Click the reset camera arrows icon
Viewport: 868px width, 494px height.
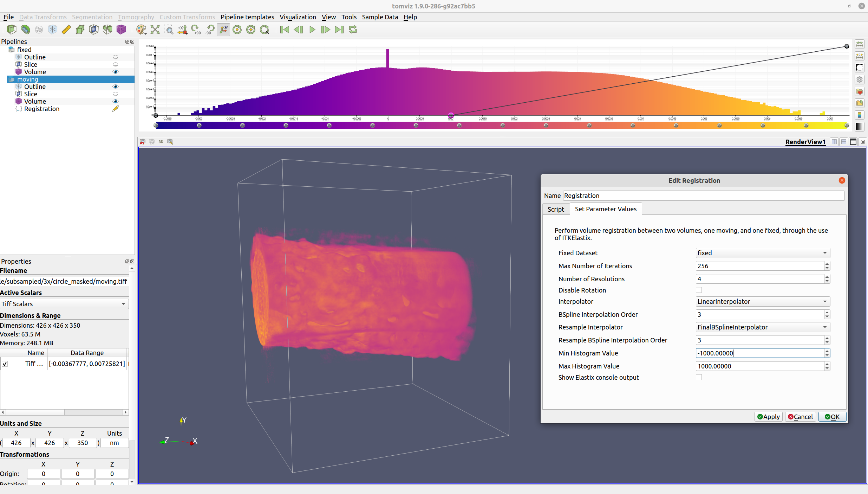click(155, 30)
